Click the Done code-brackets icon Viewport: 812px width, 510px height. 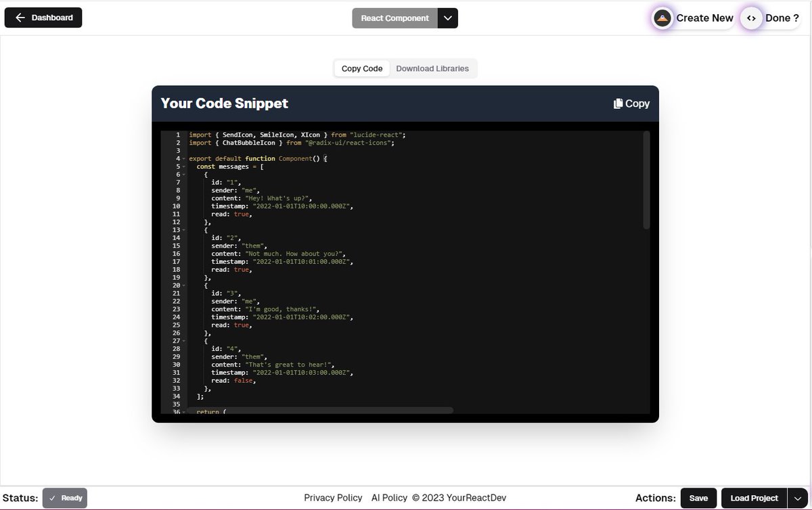click(x=751, y=18)
